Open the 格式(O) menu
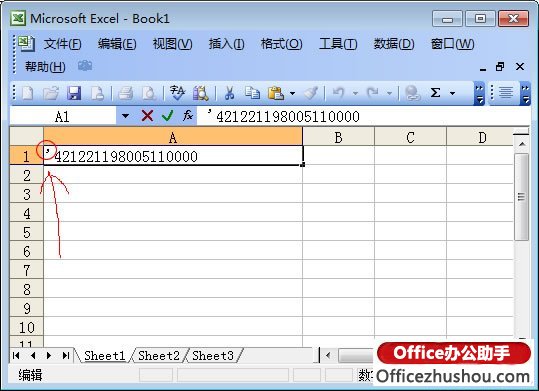The height and width of the screenshot is (391, 539). (x=282, y=44)
